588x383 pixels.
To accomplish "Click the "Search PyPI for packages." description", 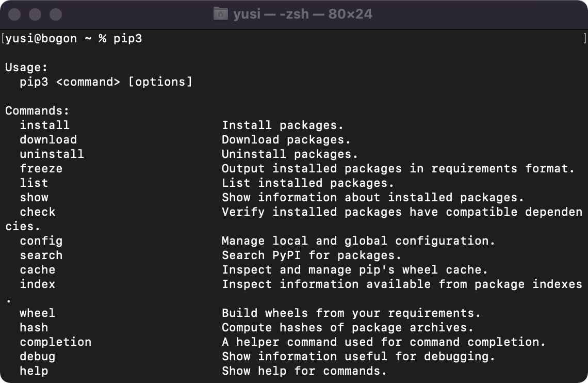I will coord(312,256).
